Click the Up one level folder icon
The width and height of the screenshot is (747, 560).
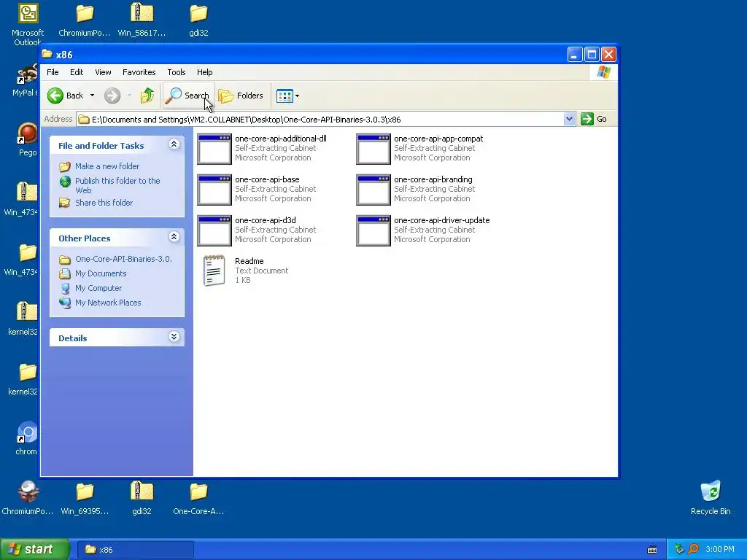point(147,96)
